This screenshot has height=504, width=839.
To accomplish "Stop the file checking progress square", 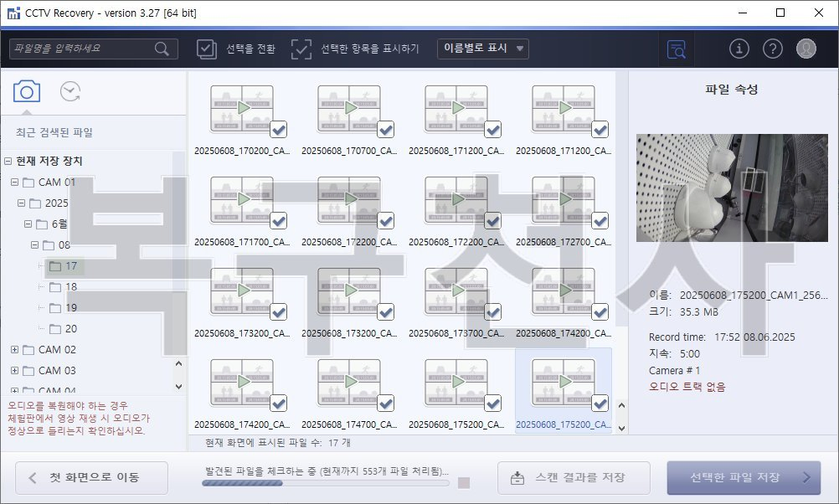I will pos(464,482).
